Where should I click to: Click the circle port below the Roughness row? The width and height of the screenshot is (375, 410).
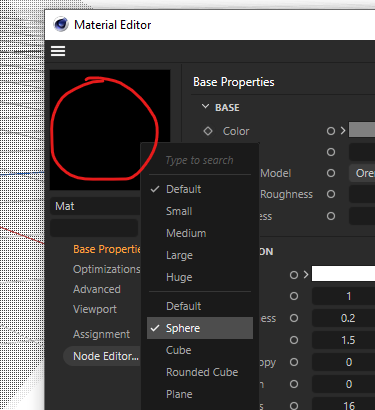[331, 216]
